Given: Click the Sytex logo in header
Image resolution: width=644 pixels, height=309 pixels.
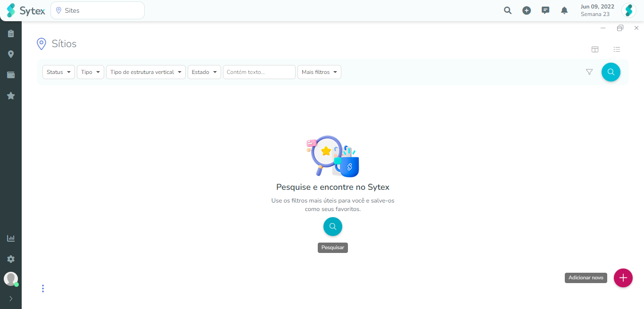Looking at the screenshot, I should [x=26, y=10].
